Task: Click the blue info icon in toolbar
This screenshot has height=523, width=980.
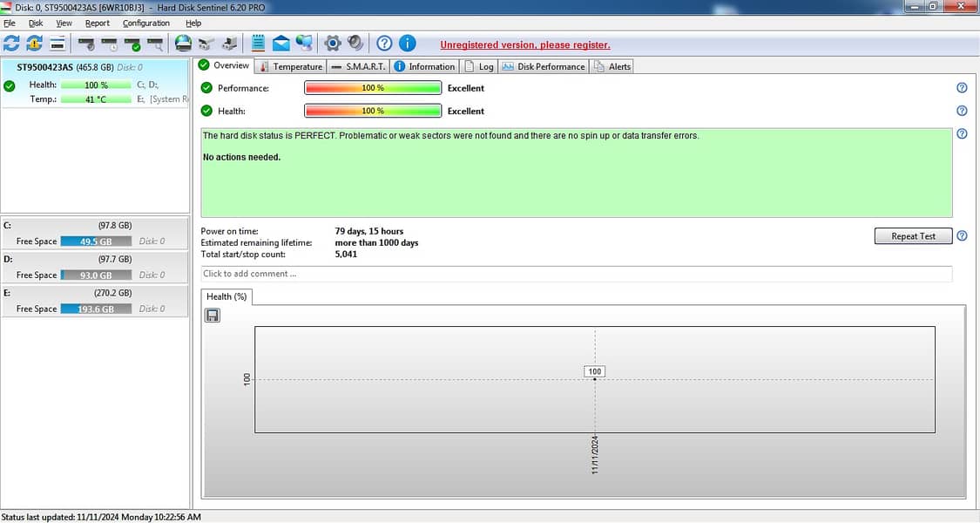Action: click(407, 43)
